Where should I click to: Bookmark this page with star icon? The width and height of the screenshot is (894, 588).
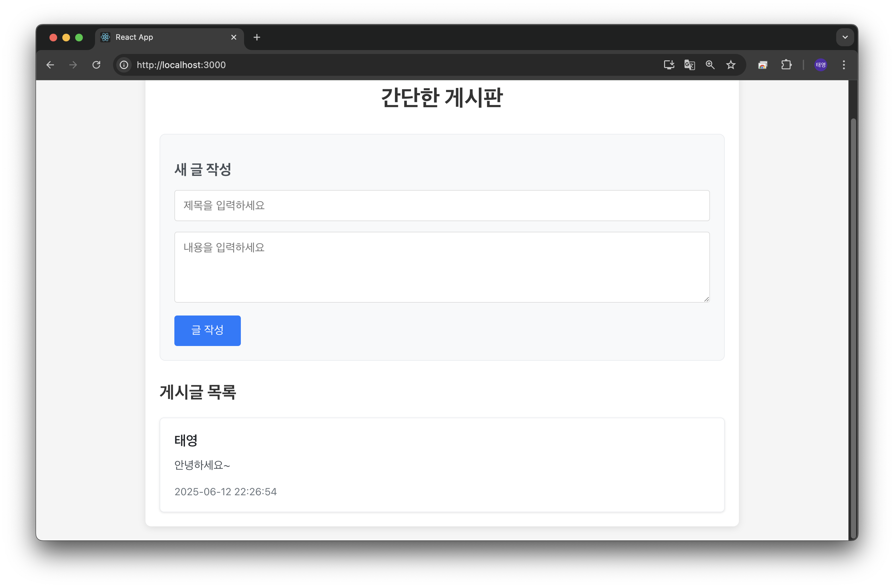point(731,65)
